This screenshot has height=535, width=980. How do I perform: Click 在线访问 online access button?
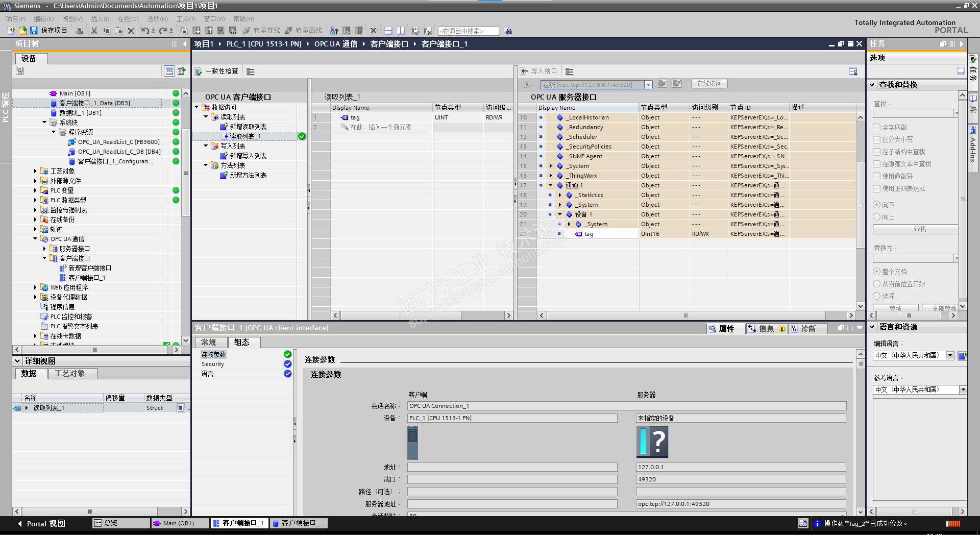click(709, 84)
